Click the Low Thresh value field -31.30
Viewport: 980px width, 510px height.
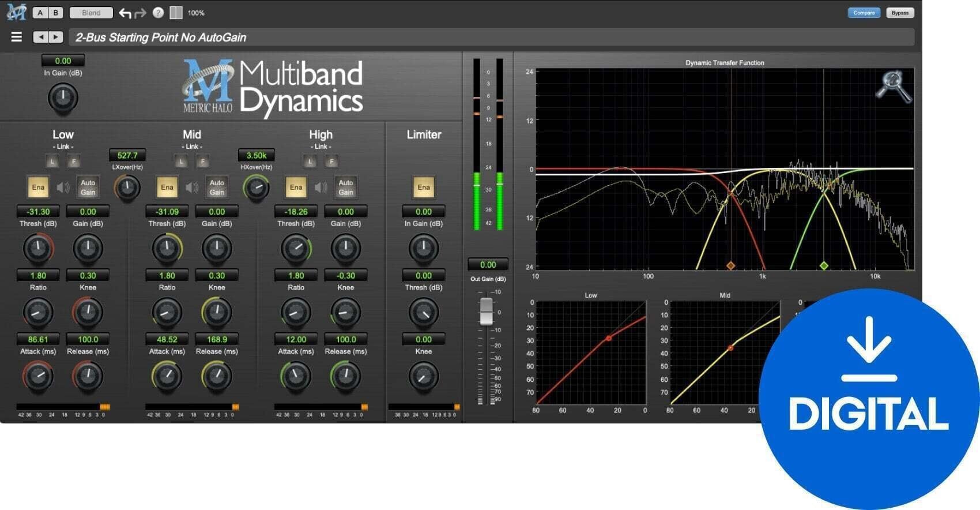click(x=38, y=212)
